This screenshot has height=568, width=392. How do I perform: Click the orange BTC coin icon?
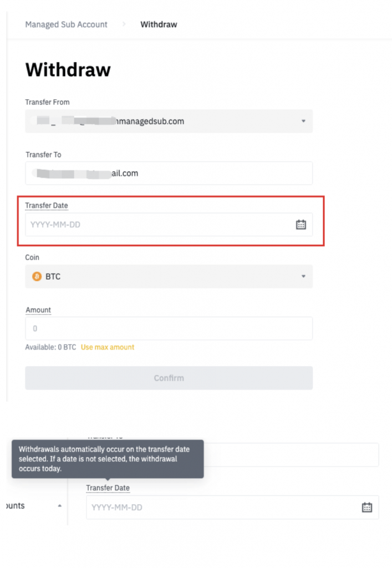(x=37, y=276)
